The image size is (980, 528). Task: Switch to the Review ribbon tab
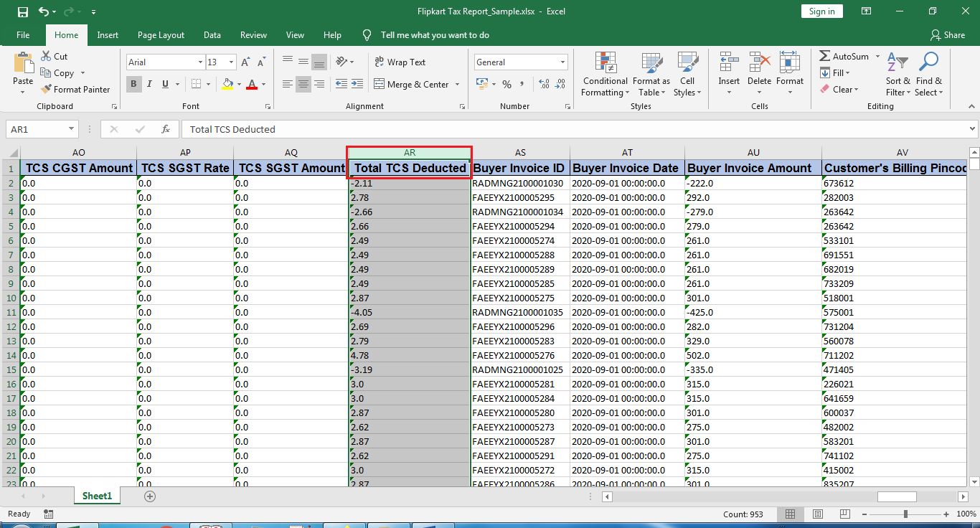pyautogui.click(x=253, y=34)
